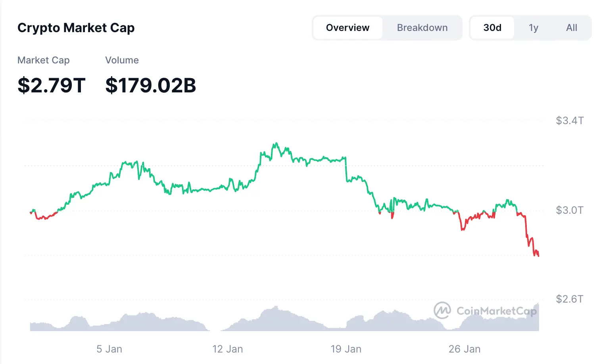Click the CoinMarketCap logo icon watermark
Image resolution: width=599 pixels, height=364 pixels.
(442, 310)
